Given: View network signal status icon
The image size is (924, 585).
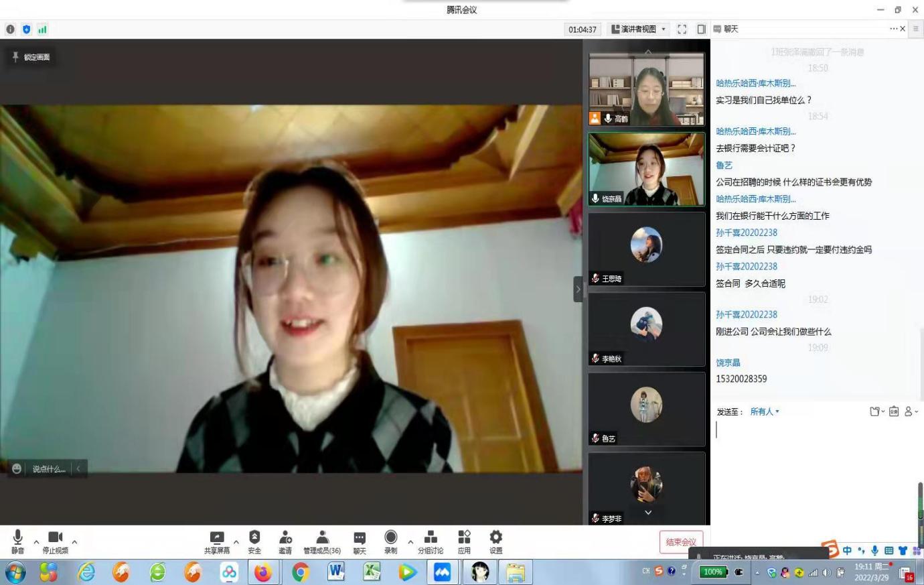Looking at the screenshot, I should [x=42, y=29].
